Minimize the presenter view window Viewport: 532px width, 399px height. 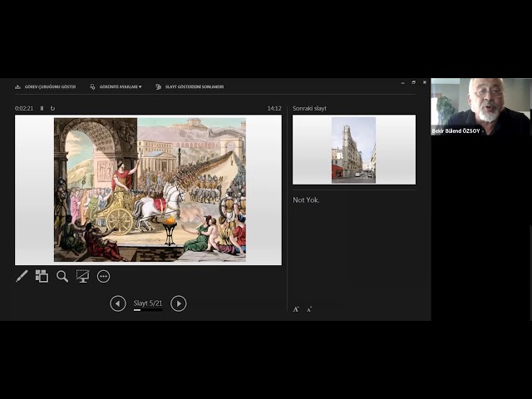coord(402,82)
